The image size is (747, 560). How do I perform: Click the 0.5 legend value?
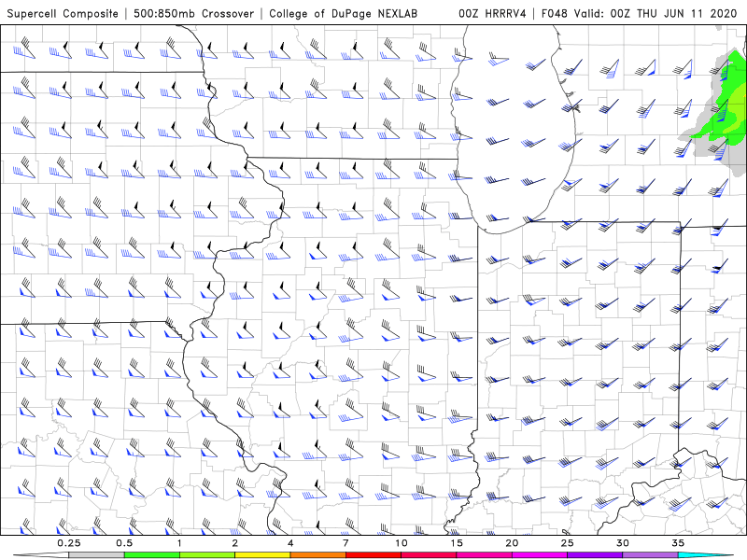click(124, 543)
